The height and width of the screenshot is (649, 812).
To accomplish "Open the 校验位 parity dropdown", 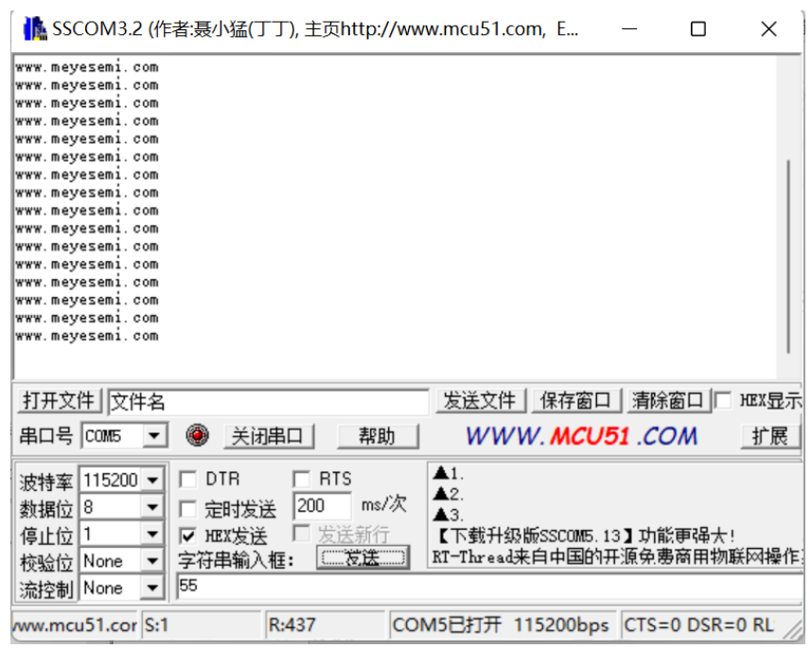I will pyautogui.click(x=152, y=561).
